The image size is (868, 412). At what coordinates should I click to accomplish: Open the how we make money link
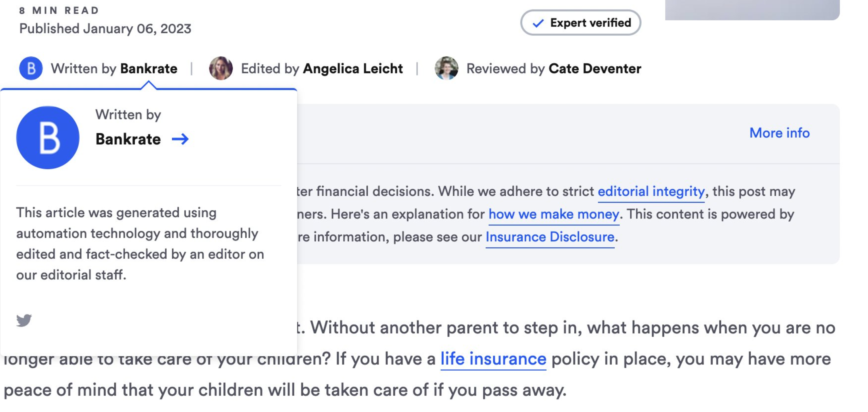click(x=554, y=214)
